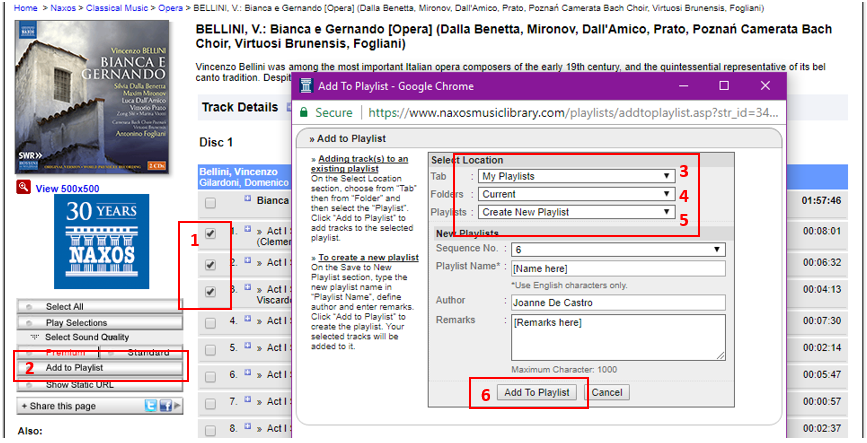
Task: Expand plus icon for track 1
Action: (x=248, y=228)
